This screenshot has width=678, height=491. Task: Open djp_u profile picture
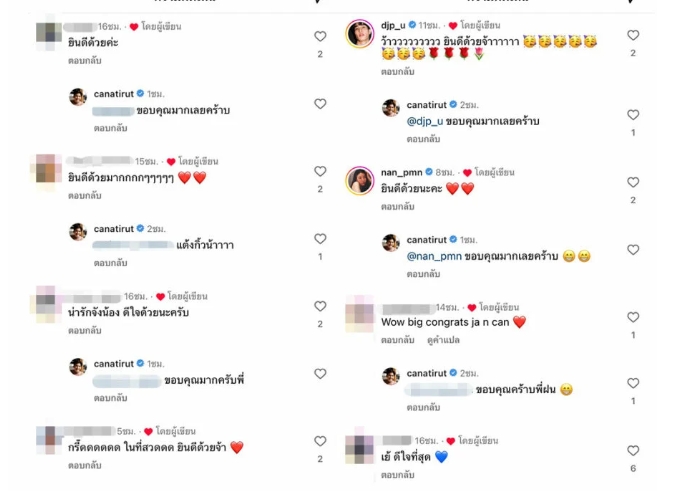click(x=360, y=33)
